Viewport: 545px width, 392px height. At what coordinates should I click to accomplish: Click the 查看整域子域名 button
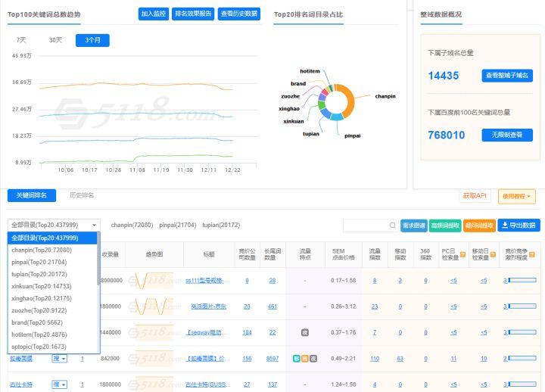click(x=506, y=76)
